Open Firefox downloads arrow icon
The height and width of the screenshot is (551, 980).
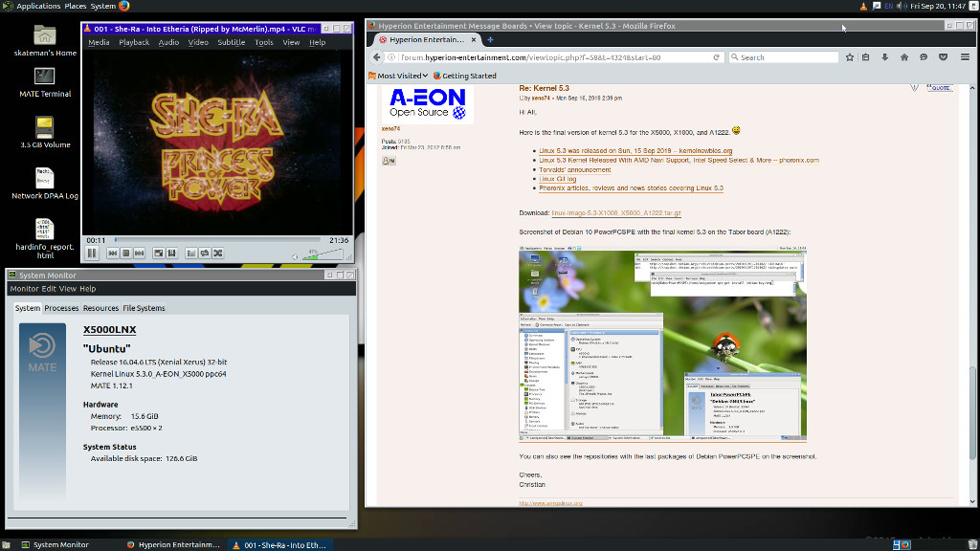885,56
